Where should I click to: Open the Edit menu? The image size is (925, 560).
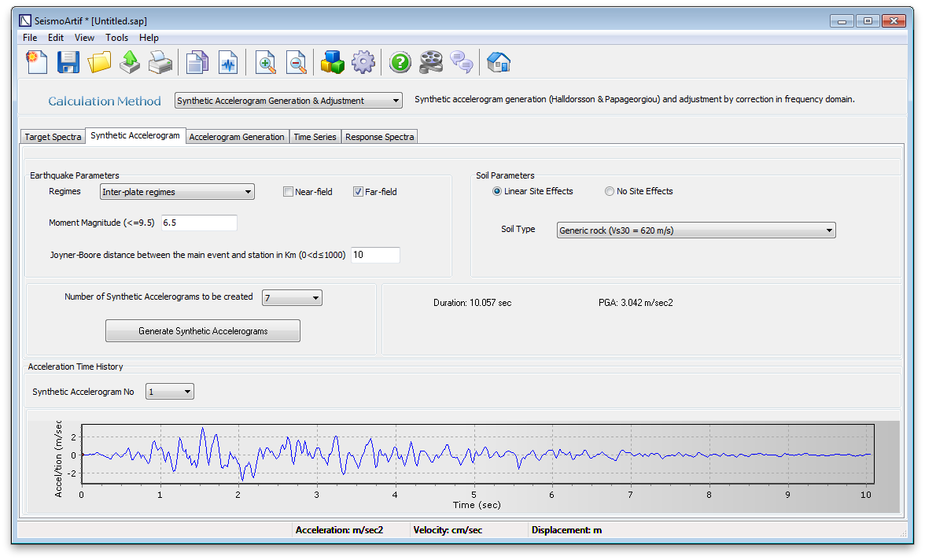56,38
